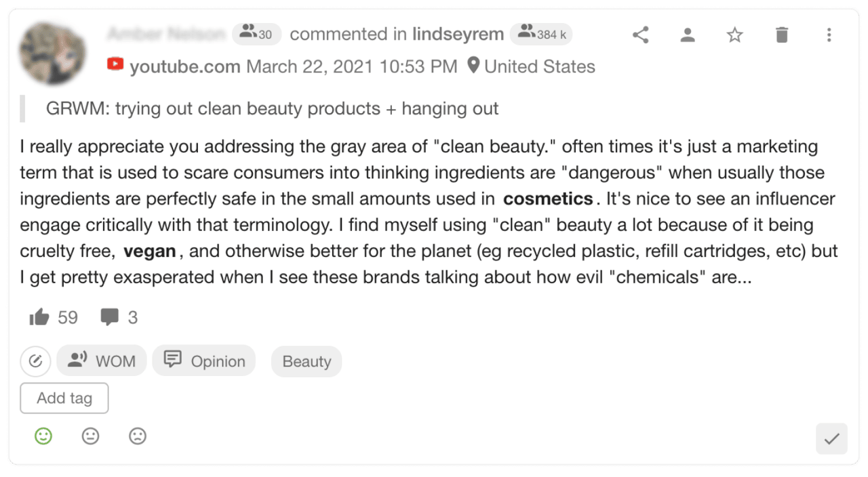Mark sentiment as negative frown
Screen dimensions: 868x477
(x=138, y=436)
